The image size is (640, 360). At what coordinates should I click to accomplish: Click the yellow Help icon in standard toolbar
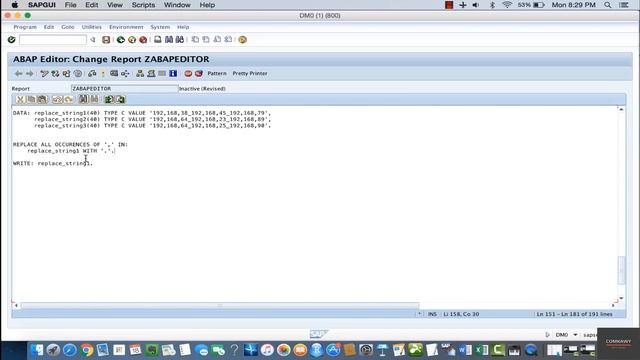[x=242, y=40]
